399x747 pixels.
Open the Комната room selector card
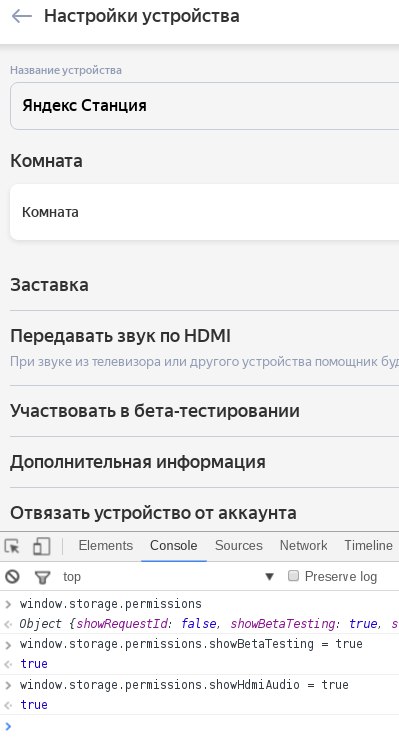[204, 212]
